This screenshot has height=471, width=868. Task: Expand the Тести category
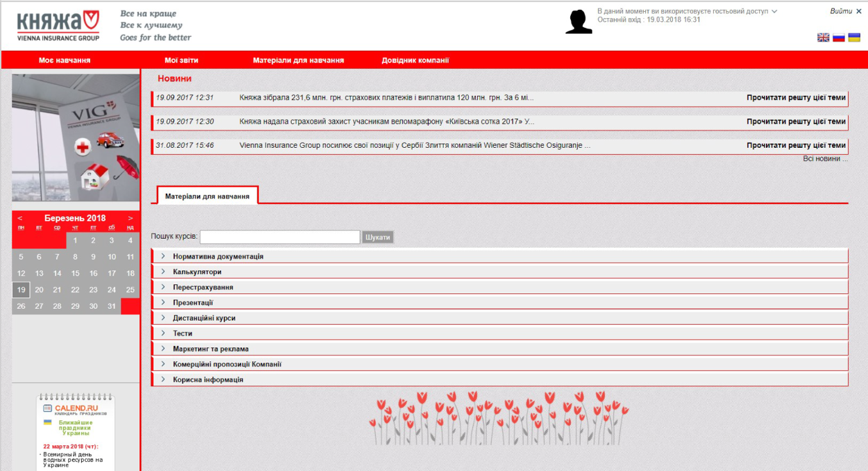pyautogui.click(x=499, y=333)
